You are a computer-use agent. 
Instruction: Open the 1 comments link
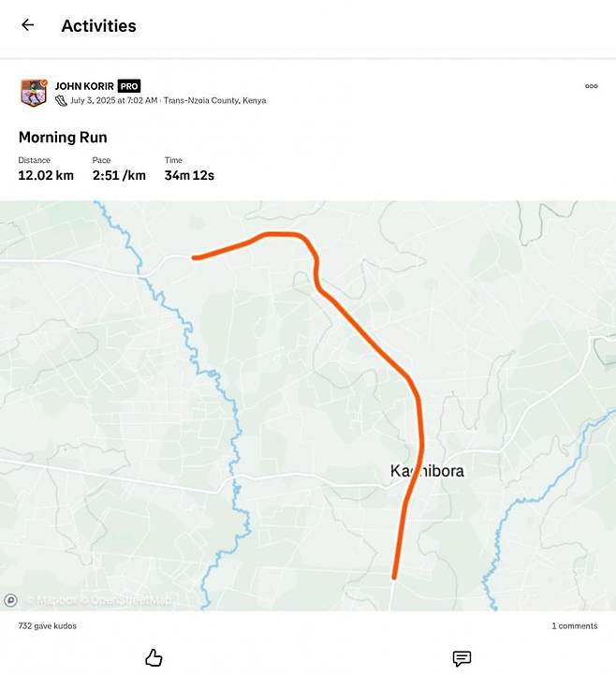pos(575,625)
